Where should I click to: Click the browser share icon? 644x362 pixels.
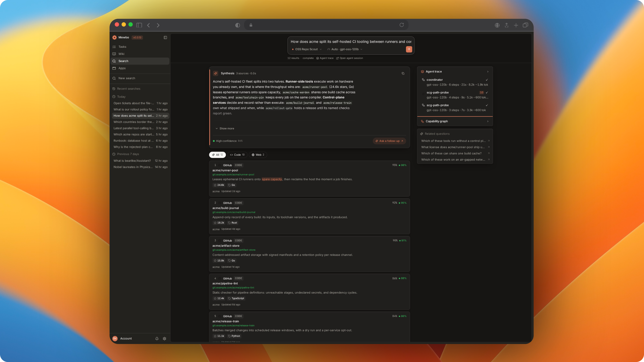[507, 25]
